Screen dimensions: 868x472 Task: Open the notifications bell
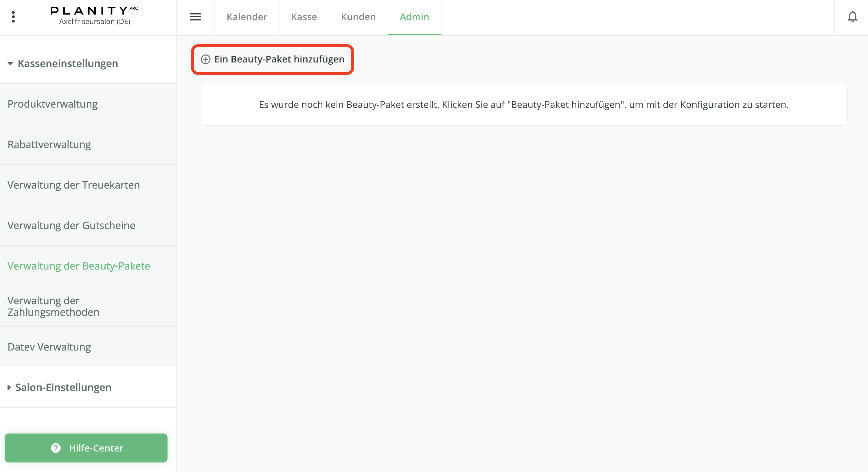(x=852, y=17)
